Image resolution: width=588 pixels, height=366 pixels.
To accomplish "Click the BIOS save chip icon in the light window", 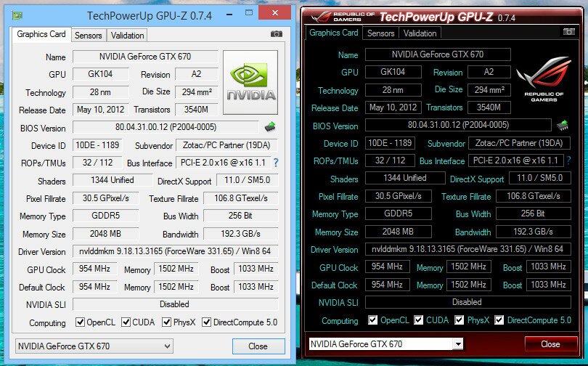I will point(270,127).
